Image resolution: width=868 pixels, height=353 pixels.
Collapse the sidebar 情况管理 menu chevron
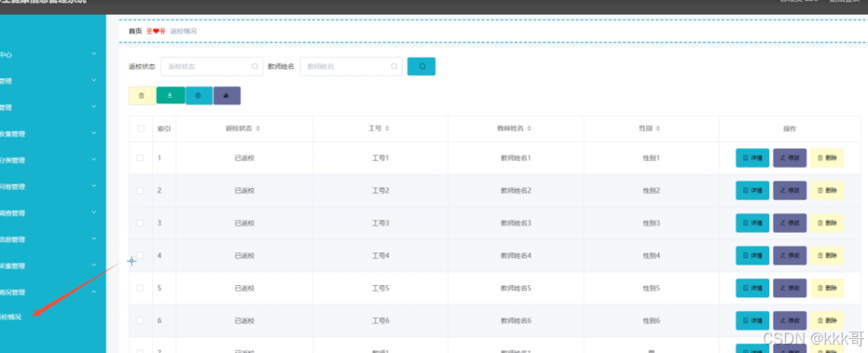[x=93, y=292]
